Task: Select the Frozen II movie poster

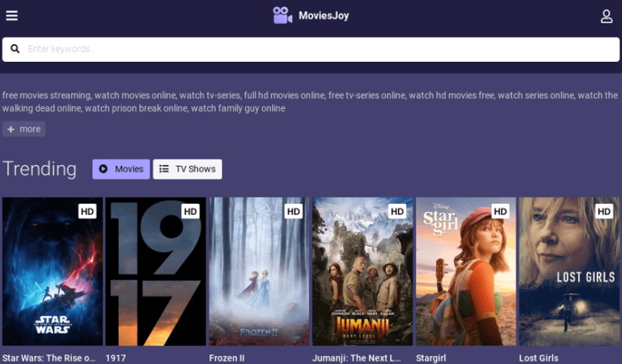Action: pos(259,272)
